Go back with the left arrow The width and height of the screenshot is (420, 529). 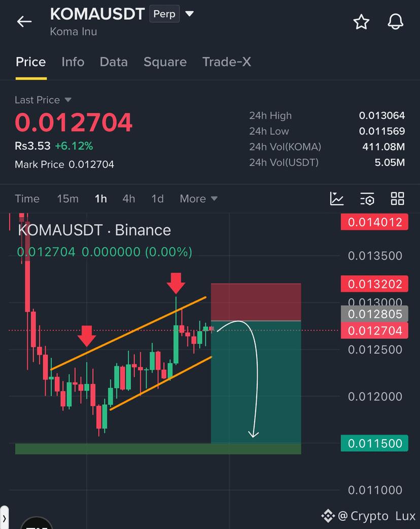point(24,22)
